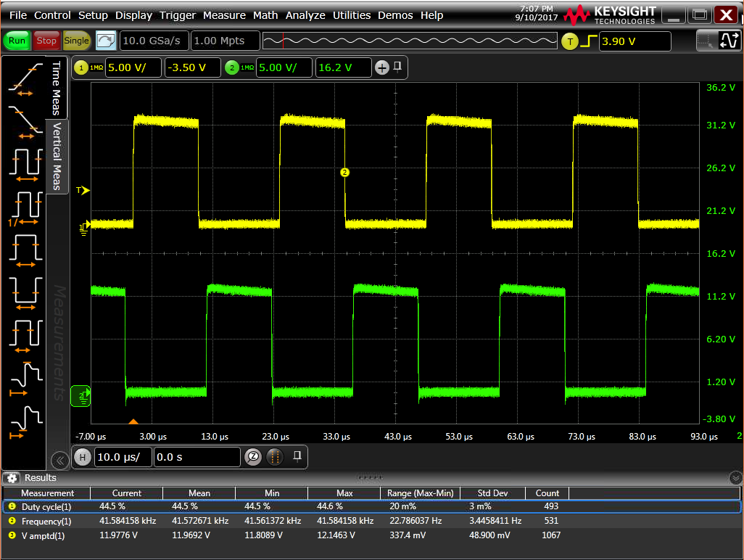Open the Math menu

[x=265, y=15]
